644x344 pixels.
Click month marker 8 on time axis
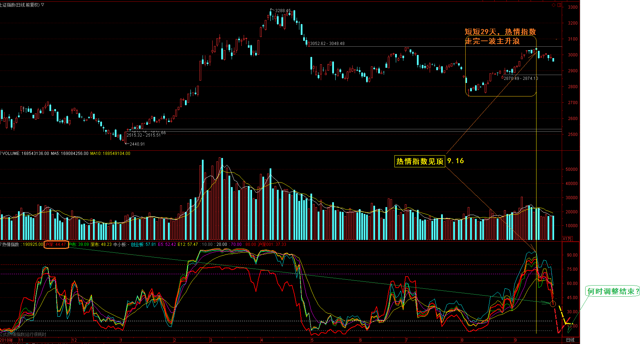pos(462,340)
